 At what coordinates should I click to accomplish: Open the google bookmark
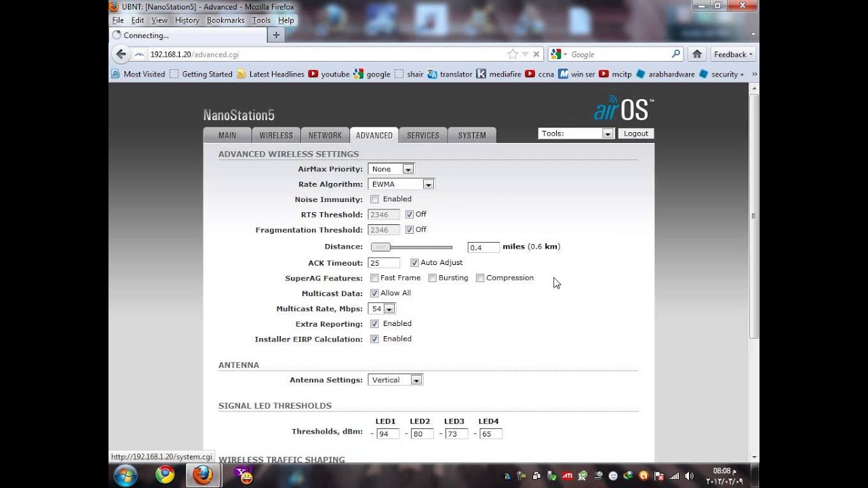coord(372,74)
